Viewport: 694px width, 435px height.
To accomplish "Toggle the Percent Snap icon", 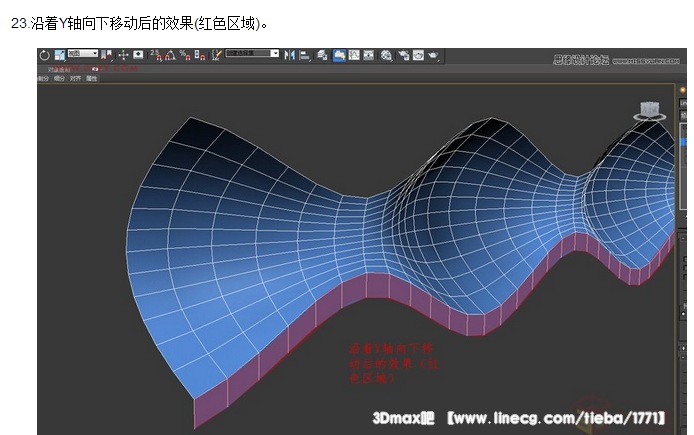I will pyautogui.click(x=185, y=55).
